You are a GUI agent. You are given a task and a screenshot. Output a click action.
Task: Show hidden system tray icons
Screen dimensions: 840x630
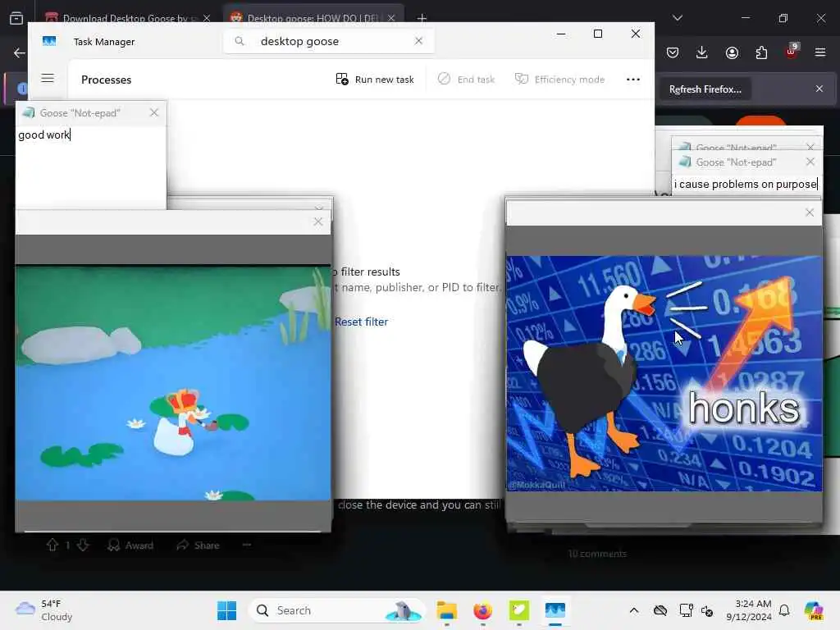(634, 610)
